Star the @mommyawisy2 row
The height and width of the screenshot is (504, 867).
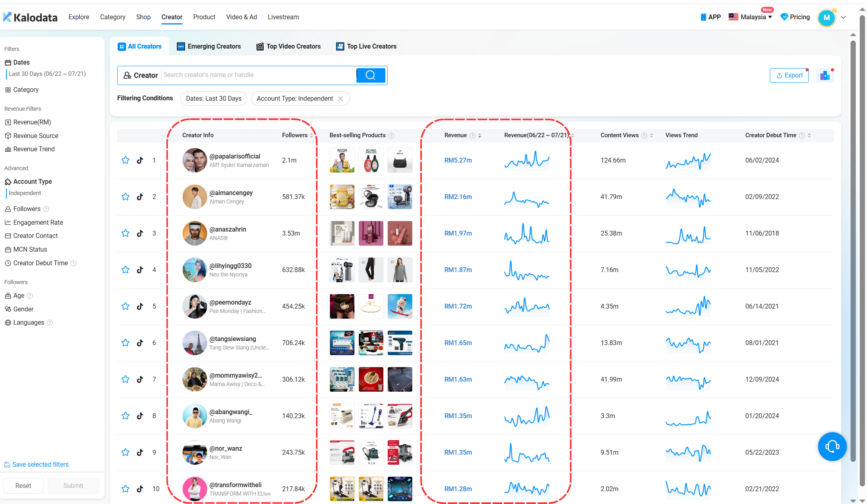coord(125,379)
